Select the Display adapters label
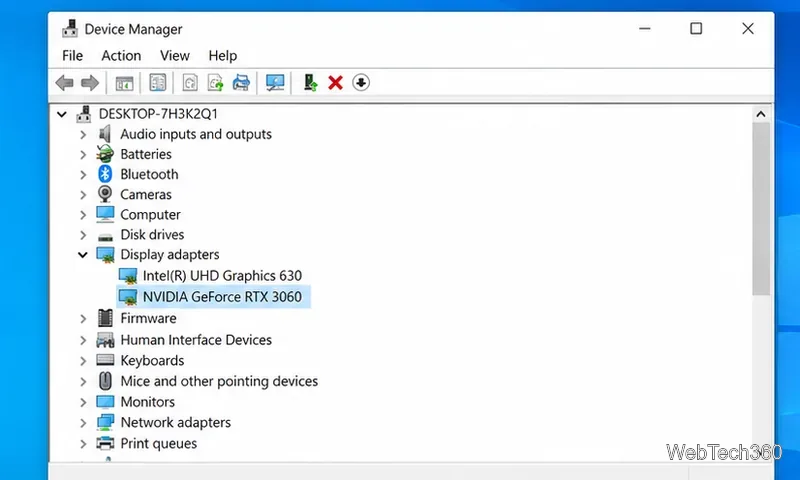The width and height of the screenshot is (800, 480). [170, 255]
